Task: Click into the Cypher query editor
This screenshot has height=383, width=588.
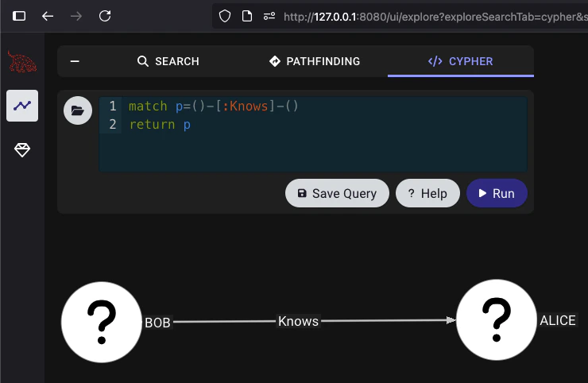Action: [x=313, y=134]
